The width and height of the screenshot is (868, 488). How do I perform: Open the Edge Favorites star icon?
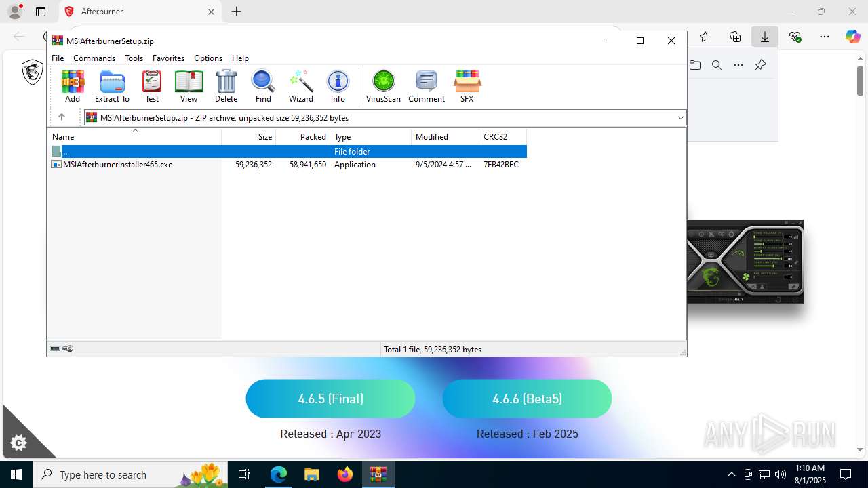(x=705, y=37)
